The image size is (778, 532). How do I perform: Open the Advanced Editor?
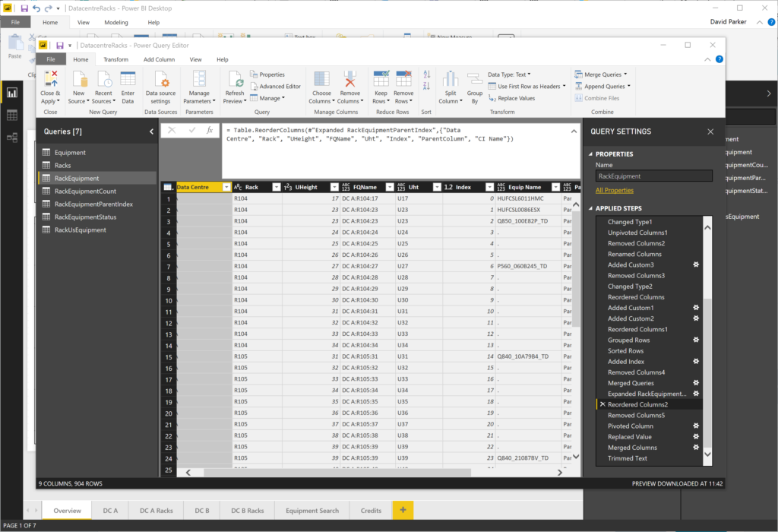(279, 85)
